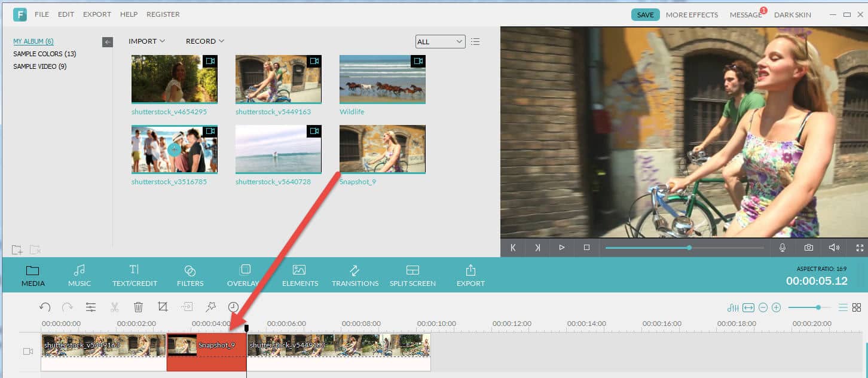Viewport: 868px width, 378px height.
Task: Open the IMPORT dropdown
Action: 146,41
